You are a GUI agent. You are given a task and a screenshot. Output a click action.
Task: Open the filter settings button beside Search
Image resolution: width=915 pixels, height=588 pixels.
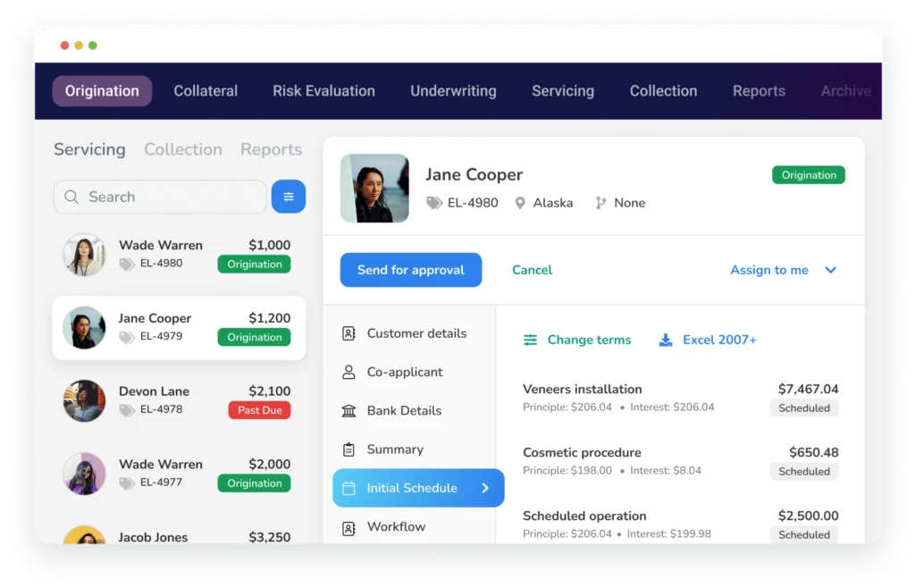pyautogui.click(x=289, y=197)
